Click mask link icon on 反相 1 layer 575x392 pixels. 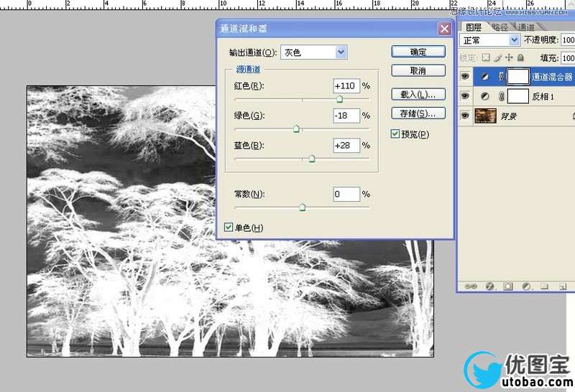point(501,96)
